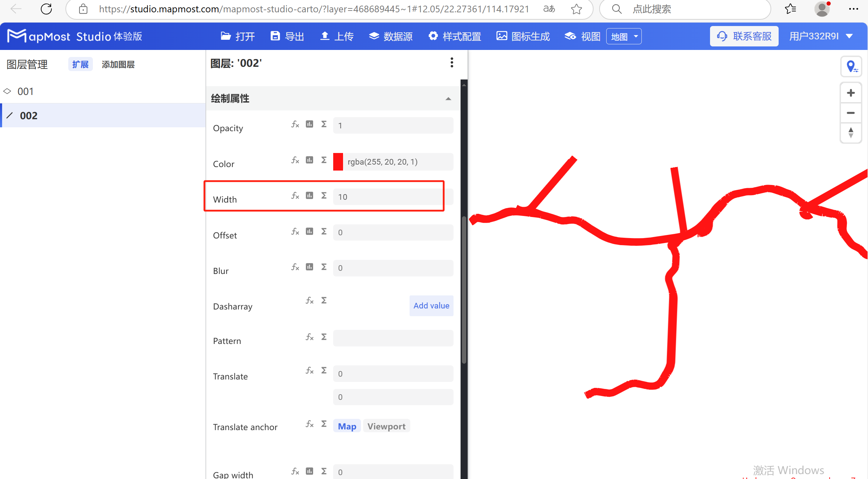Image resolution: width=868 pixels, height=479 pixels.
Task: Click the 联系客服 support button
Action: tap(744, 36)
